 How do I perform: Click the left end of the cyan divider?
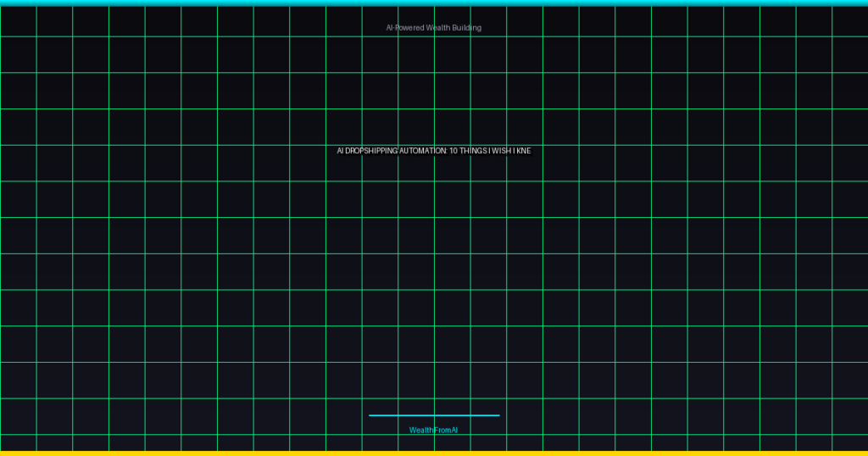pos(371,415)
